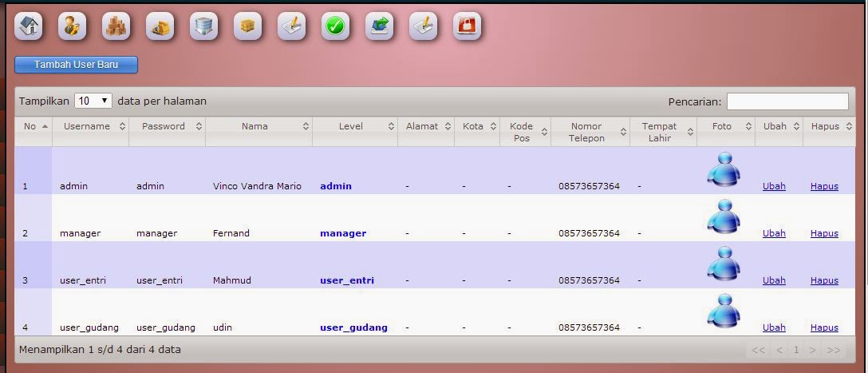Click the green checkmark icon
The height and width of the screenshot is (373, 868).
[x=335, y=26]
